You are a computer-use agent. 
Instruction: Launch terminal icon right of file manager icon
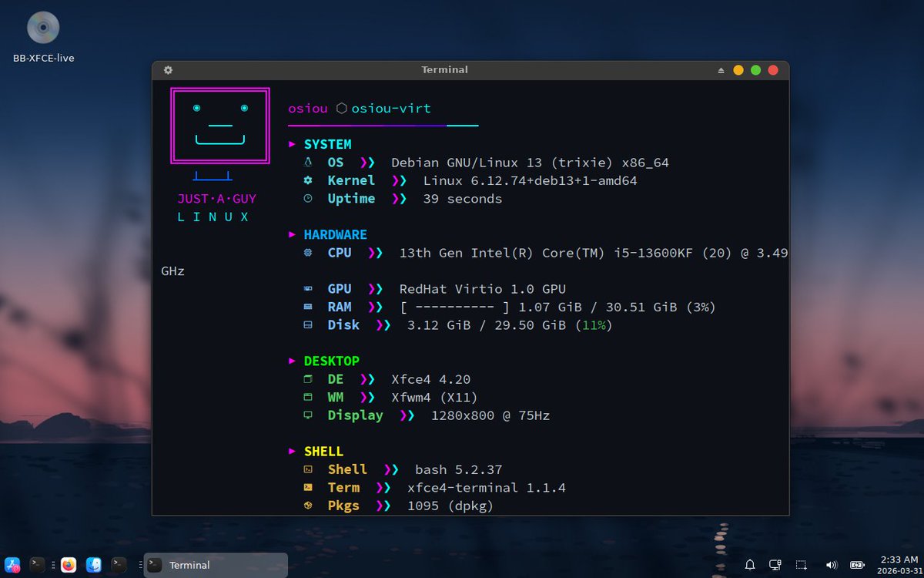pyautogui.click(x=119, y=565)
